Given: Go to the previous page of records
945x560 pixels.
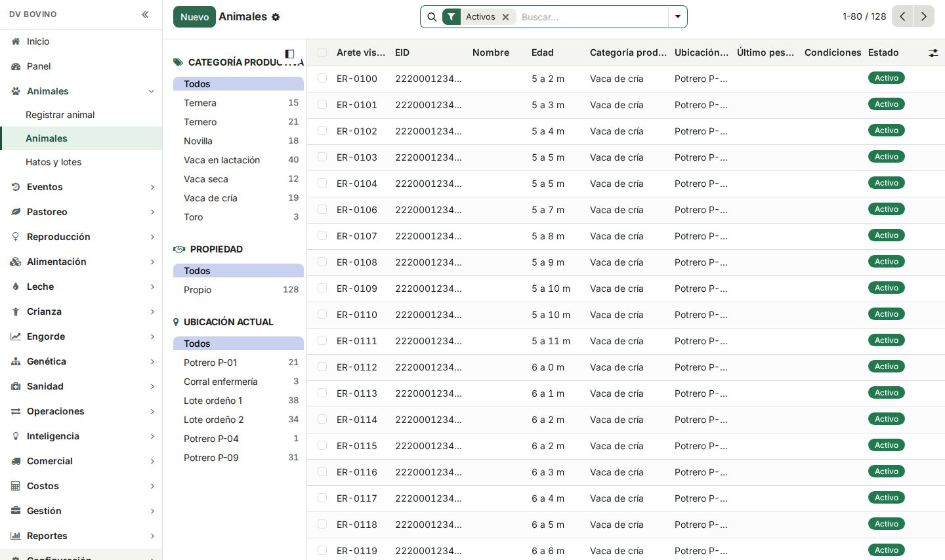Looking at the screenshot, I should 902,16.
